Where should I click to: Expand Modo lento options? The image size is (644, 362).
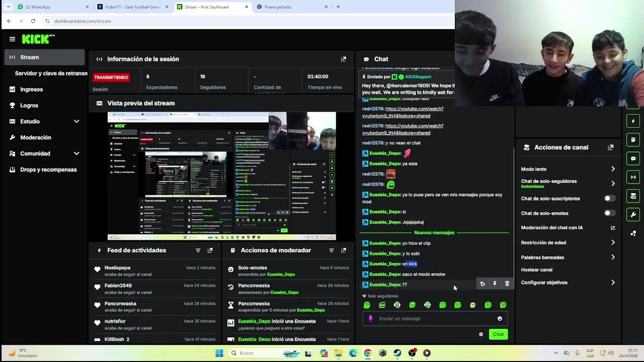(613, 169)
